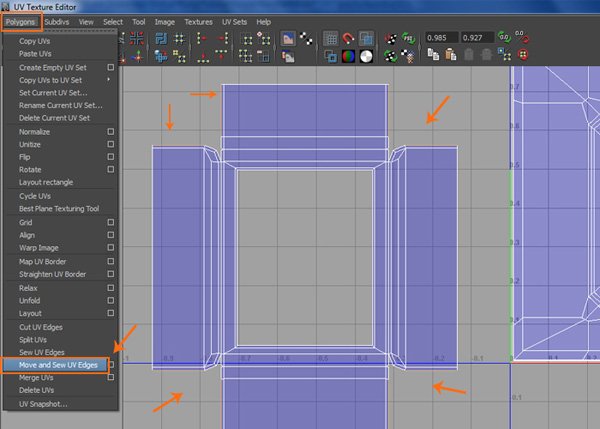Open the Flip option box
This screenshot has width=600, height=429.
pyautogui.click(x=111, y=157)
